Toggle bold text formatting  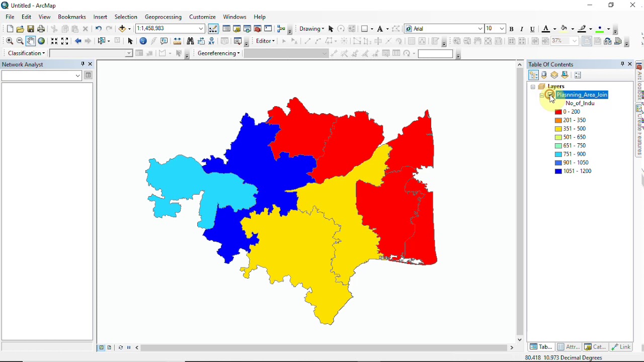512,29
